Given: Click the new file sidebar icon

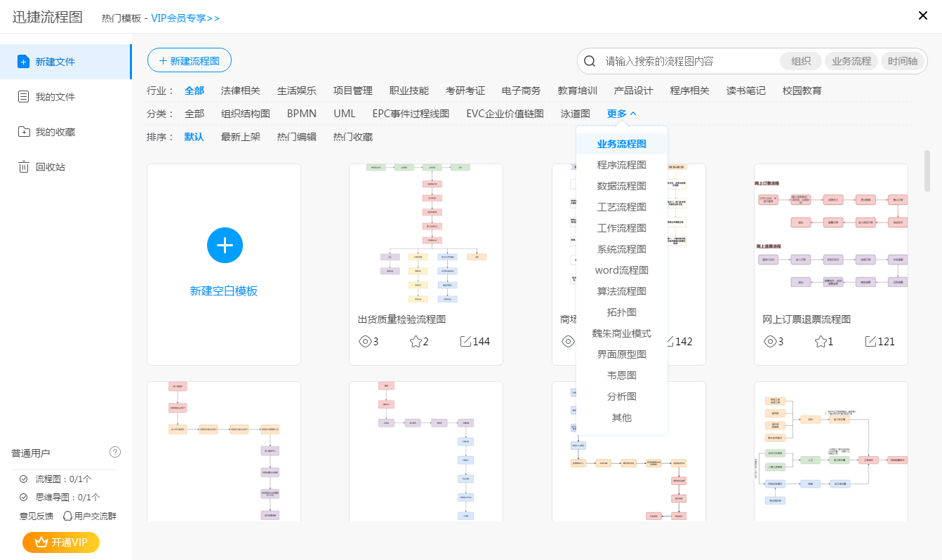Looking at the screenshot, I should click(x=23, y=62).
